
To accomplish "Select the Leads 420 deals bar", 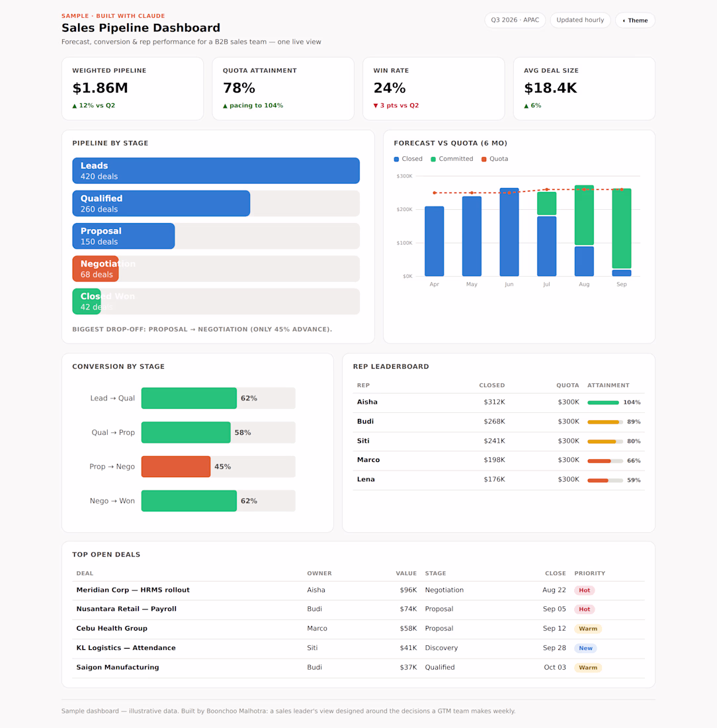I will tap(216, 171).
